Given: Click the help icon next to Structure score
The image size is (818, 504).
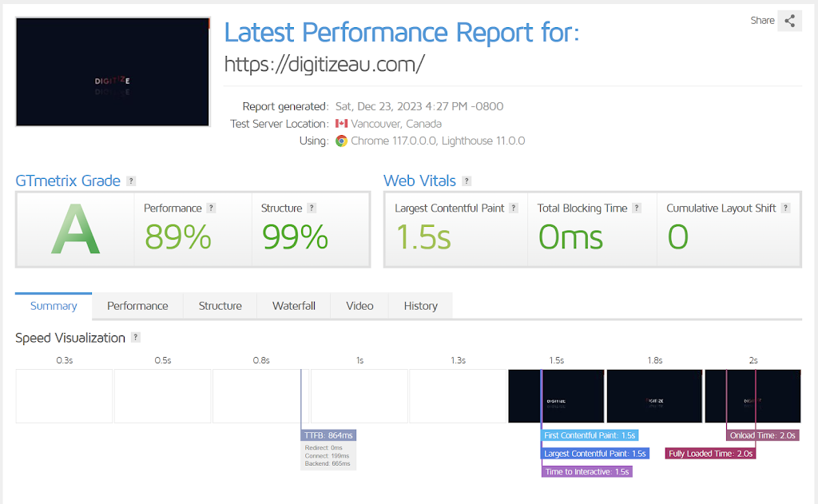Looking at the screenshot, I should tap(312, 208).
